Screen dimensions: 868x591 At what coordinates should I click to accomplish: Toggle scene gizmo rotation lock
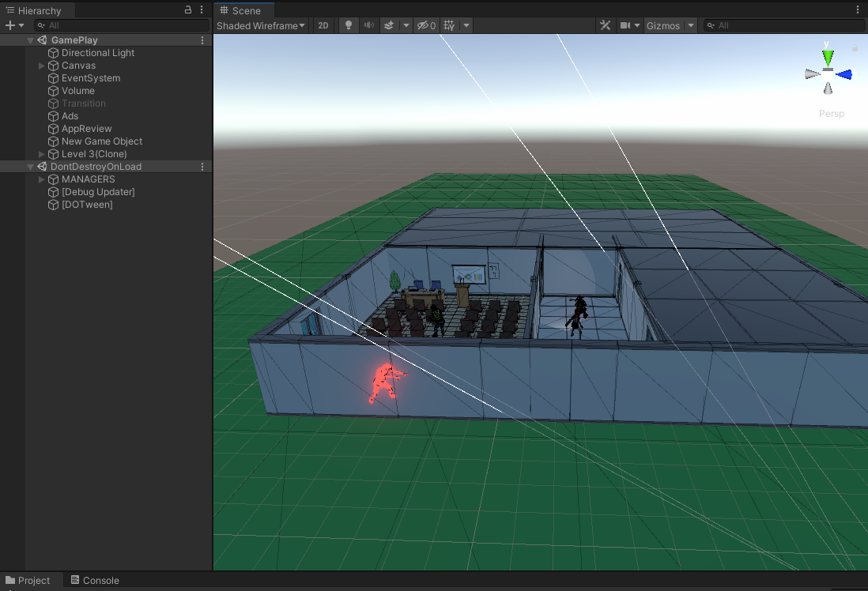click(855, 48)
